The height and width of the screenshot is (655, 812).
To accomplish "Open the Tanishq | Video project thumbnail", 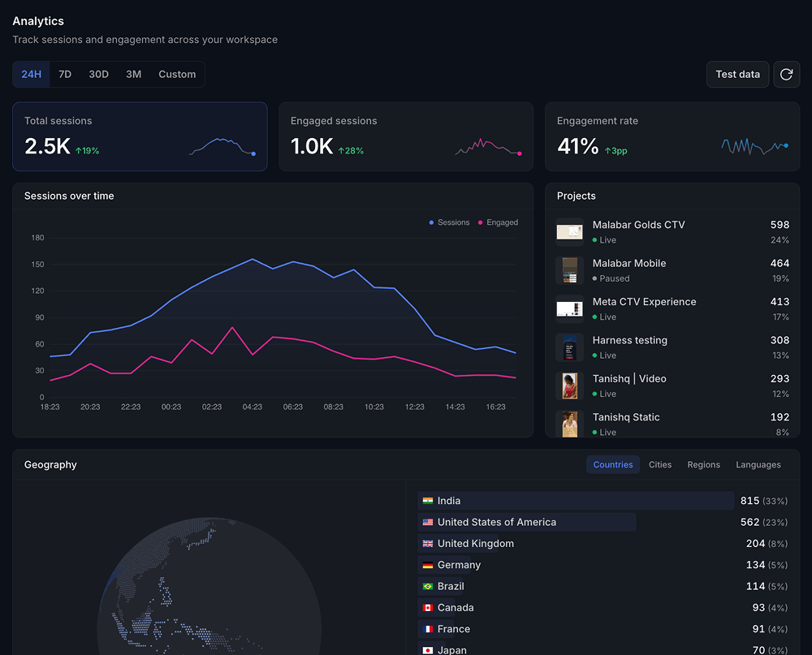I will [x=570, y=386].
